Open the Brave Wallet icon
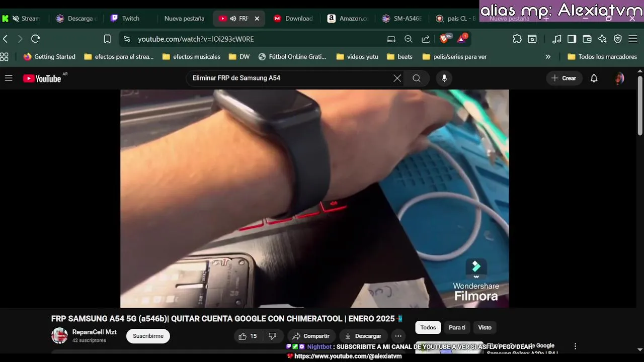The image size is (644, 362). click(587, 39)
